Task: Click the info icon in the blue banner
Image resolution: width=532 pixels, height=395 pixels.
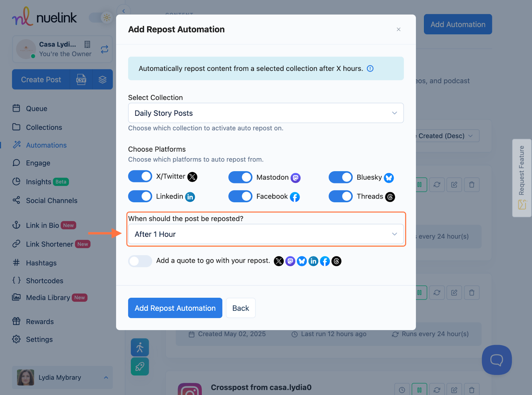Action: [370, 68]
